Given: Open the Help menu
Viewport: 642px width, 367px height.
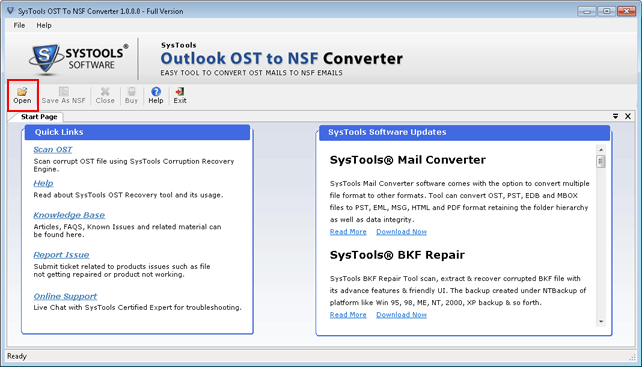Looking at the screenshot, I should [x=44, y=25].
